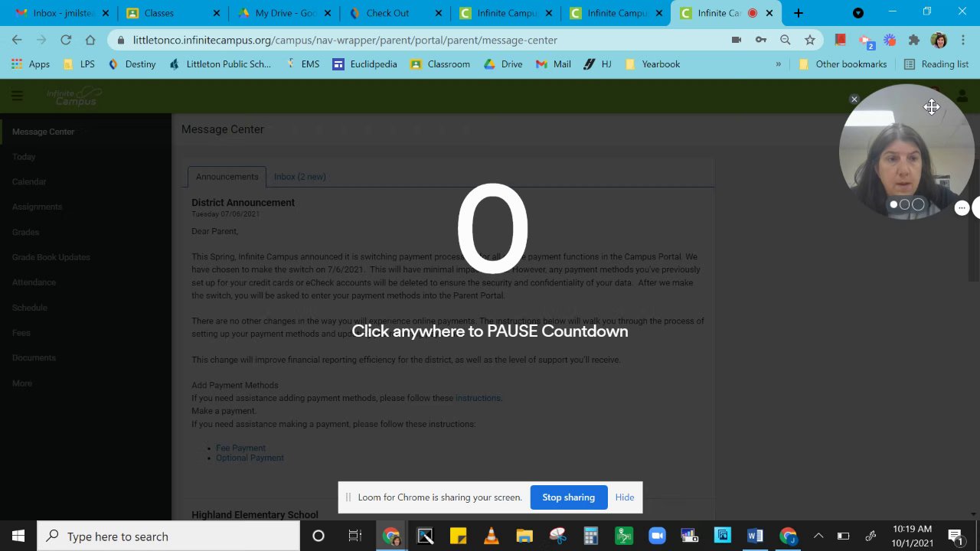Switch to the Inbox (2 new) tab
This screenshot has height=551, width=980.
pyautogui.click(x=300, y=177)
